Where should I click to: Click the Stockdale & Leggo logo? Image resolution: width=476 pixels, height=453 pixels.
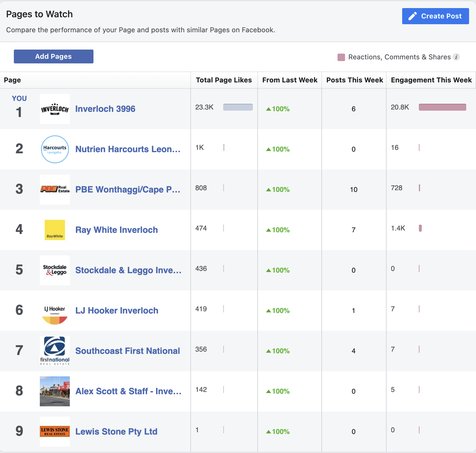click(x=55, y=270)
